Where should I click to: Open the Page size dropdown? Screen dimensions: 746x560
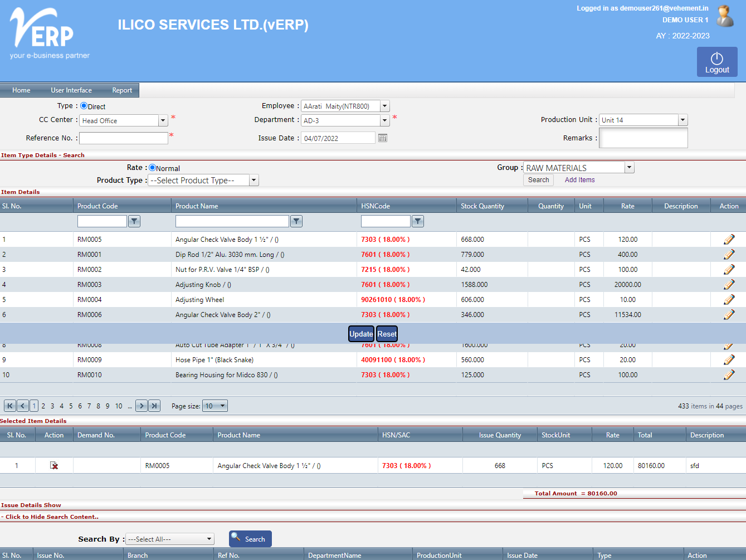pos(215,406)
